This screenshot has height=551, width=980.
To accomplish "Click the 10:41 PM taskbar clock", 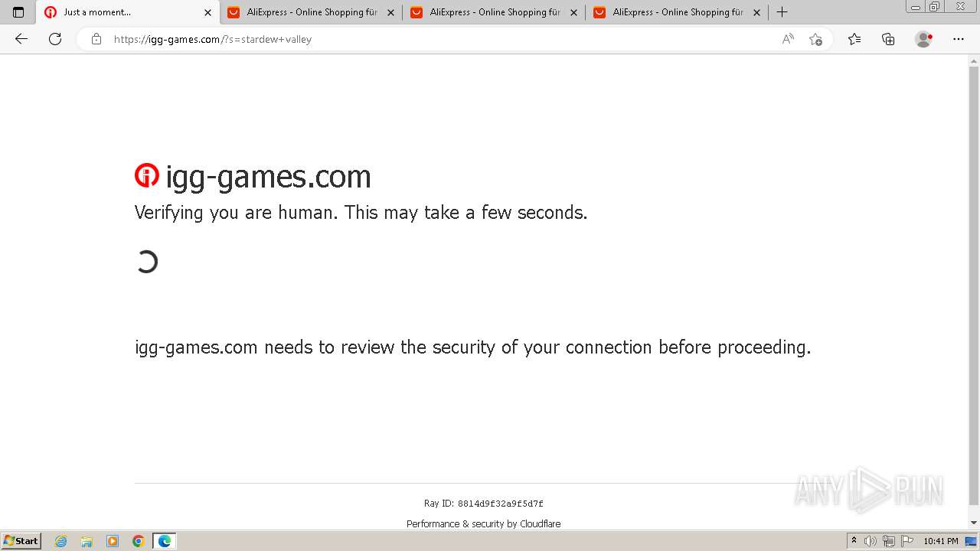I will click(941, 541).
